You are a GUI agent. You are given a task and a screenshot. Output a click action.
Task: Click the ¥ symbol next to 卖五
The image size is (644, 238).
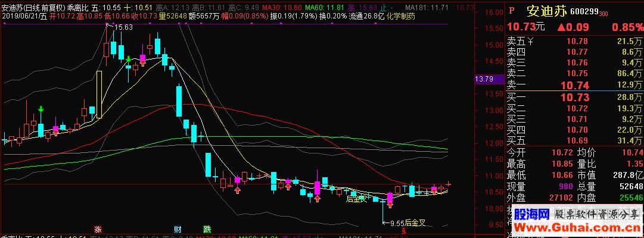click(530, 41)
